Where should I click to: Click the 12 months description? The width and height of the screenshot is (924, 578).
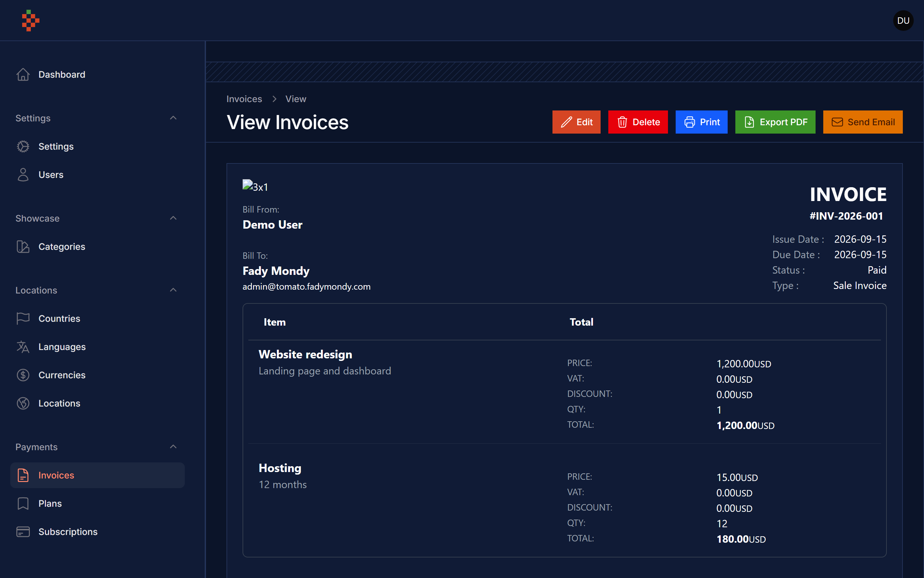[283, 485]
